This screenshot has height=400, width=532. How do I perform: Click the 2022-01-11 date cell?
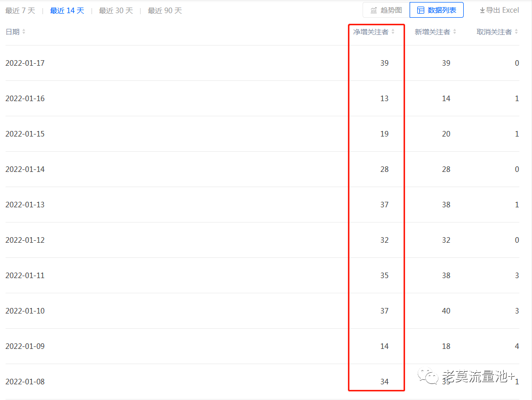[x=25, y=276]
